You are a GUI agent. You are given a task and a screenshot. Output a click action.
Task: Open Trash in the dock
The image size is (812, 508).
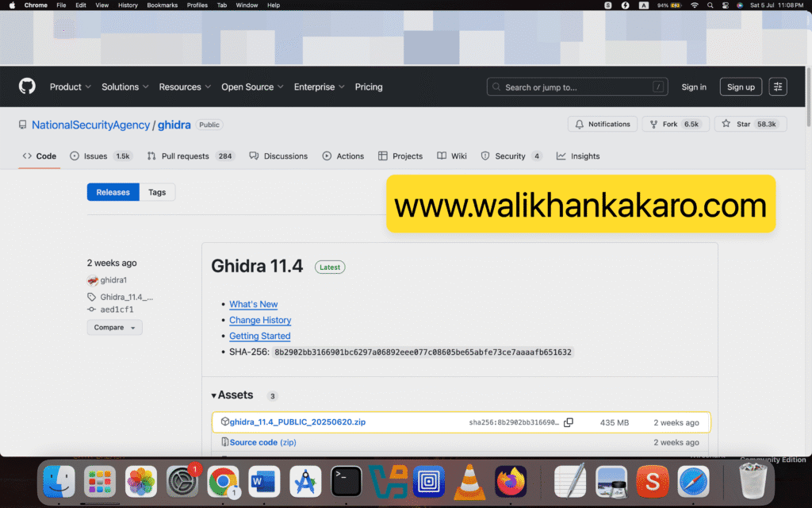coord(753,481)
